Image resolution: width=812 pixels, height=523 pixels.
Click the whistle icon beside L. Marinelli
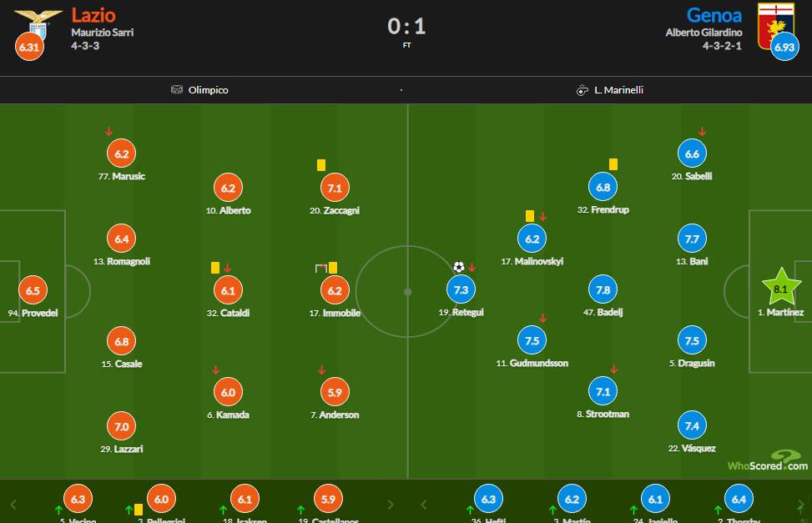point(583,90)
